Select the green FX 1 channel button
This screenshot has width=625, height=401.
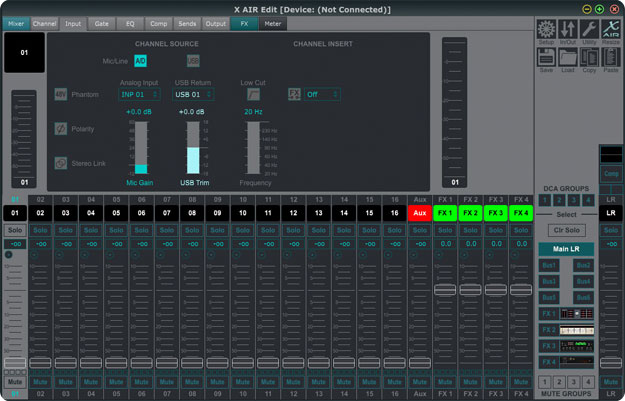[445, 213]
